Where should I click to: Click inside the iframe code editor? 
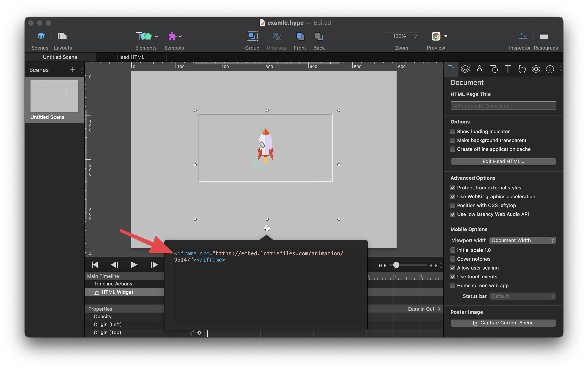pyautogui.click(x=266, y=285)
